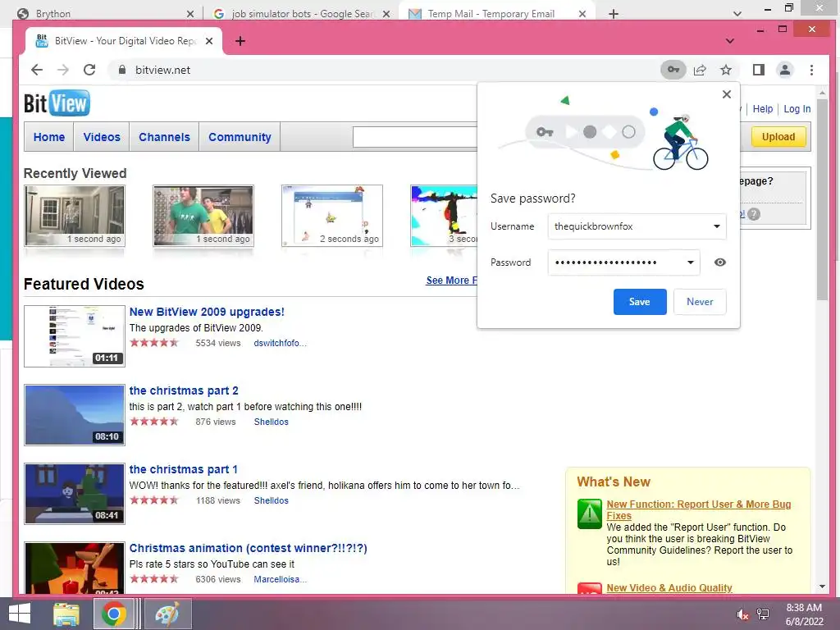Open a new tab in front window
Image resolution: width=840 pixels, height=630 pixels.
coord(240,41)
